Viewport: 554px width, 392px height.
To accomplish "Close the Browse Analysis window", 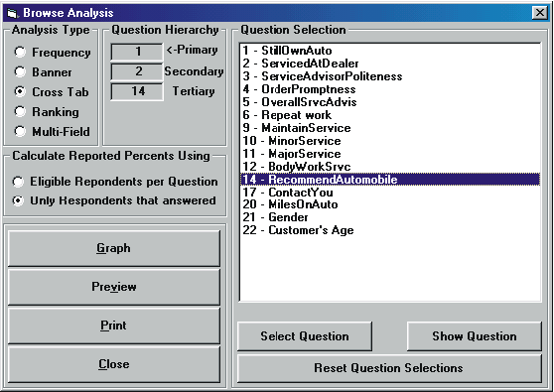I will (539, 13).
